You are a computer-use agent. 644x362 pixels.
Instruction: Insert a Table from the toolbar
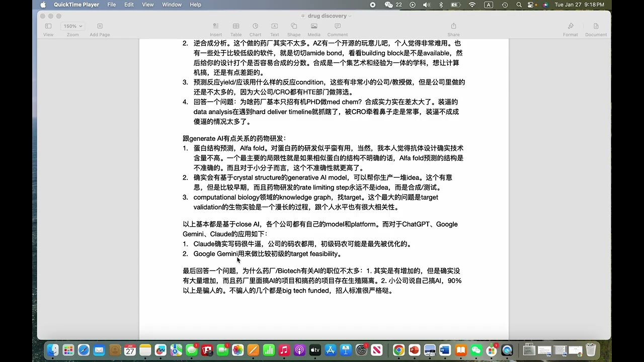(236, 30)
